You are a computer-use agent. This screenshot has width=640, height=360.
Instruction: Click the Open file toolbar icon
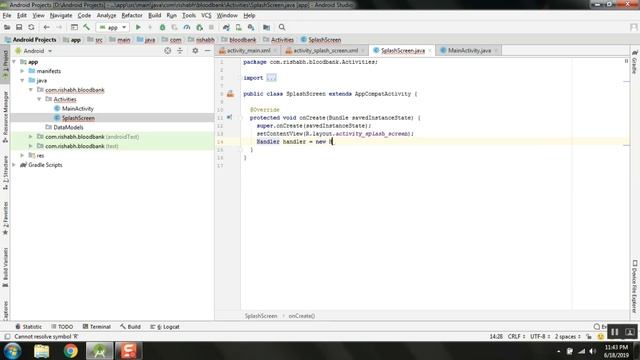(x=7, y=27)
